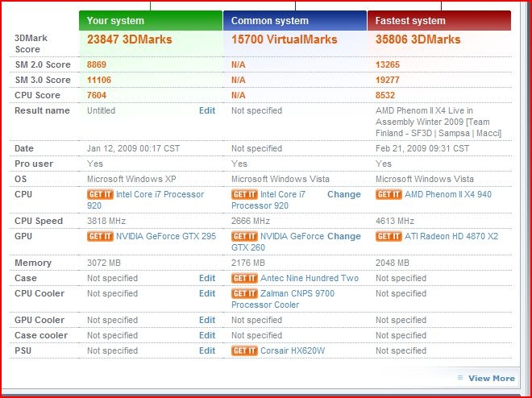Screen dimensions: 532x398
Task: Click the AMD Phenom II X4 Live result name
Action: (438, 122)
